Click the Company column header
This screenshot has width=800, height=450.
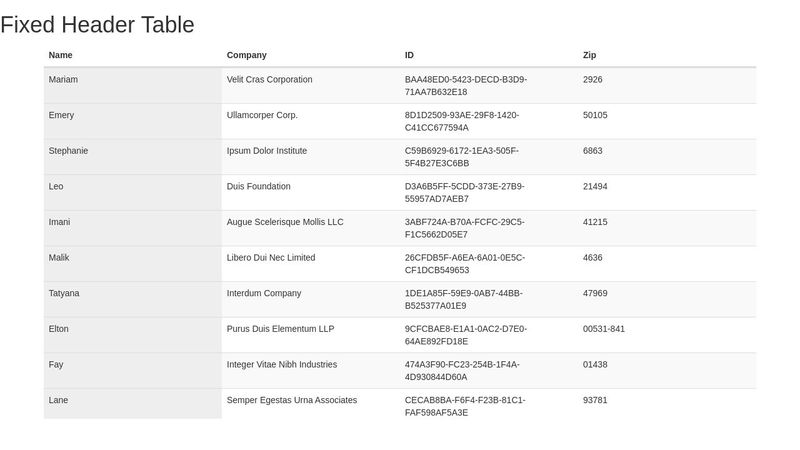(311, 55)
